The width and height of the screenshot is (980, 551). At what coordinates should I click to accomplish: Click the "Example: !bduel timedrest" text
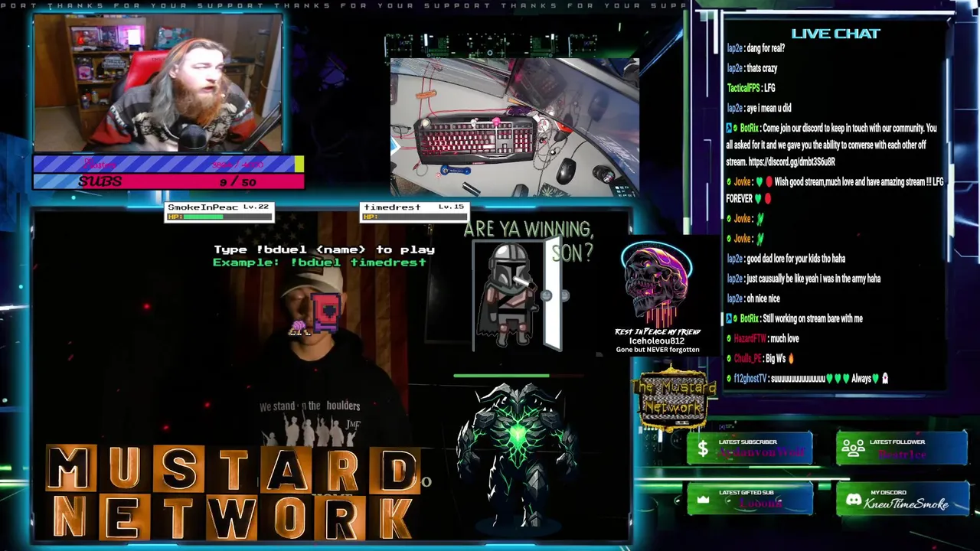[319, 262]
